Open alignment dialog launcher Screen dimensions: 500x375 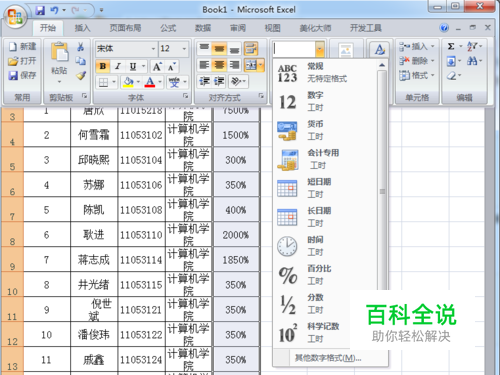click(x=261, y=96)
